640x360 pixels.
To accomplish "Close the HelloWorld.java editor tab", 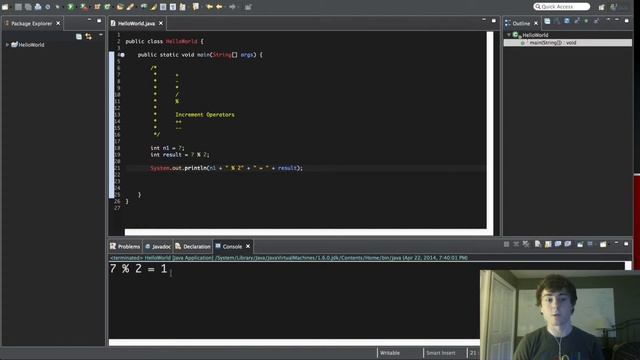I will [x=161, y=23].
